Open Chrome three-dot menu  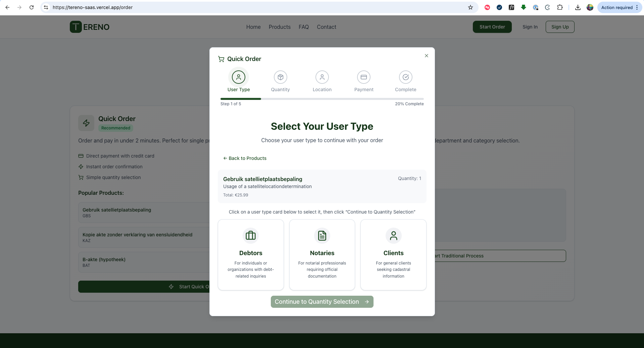[637, 7]
